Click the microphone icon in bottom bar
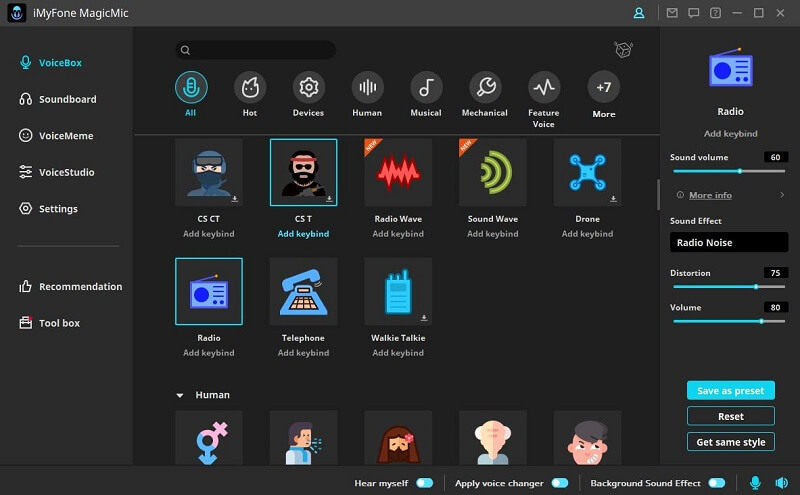 coord(755,482)
